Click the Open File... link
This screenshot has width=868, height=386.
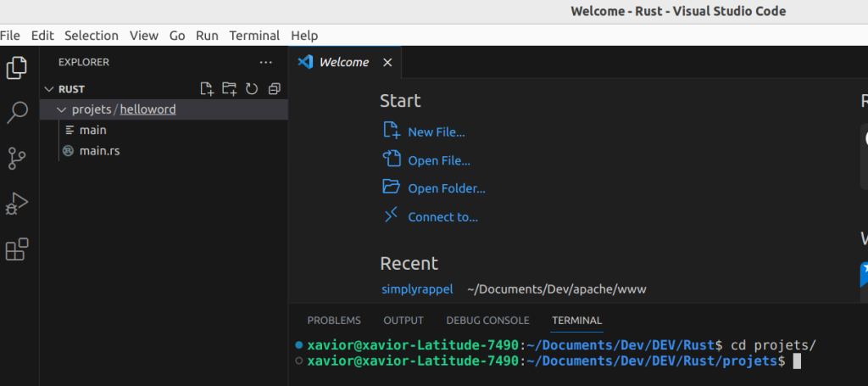click(x=439, y=160)
